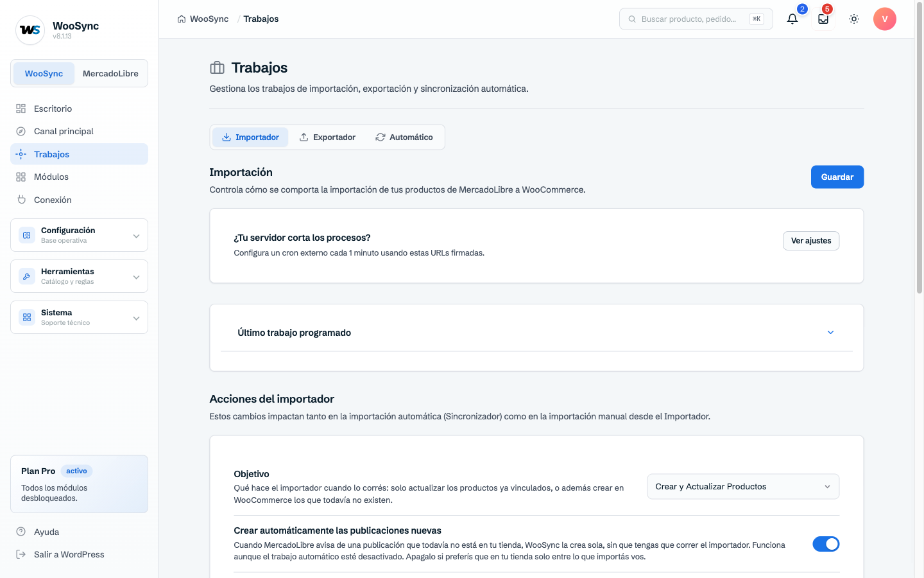This screenshot has width=924, height=578.
Task: Click the Conexión plug icon
Action: (x=21, y=200)
